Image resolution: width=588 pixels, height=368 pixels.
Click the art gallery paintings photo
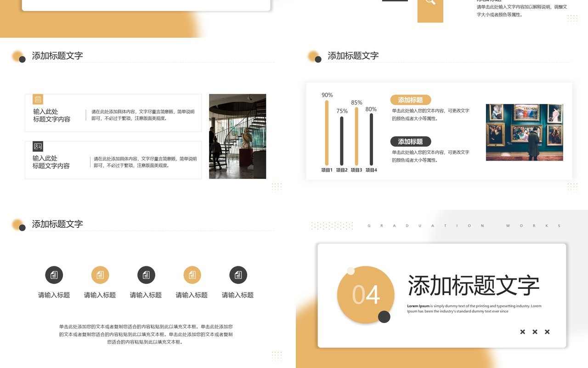tap(524, 132)
